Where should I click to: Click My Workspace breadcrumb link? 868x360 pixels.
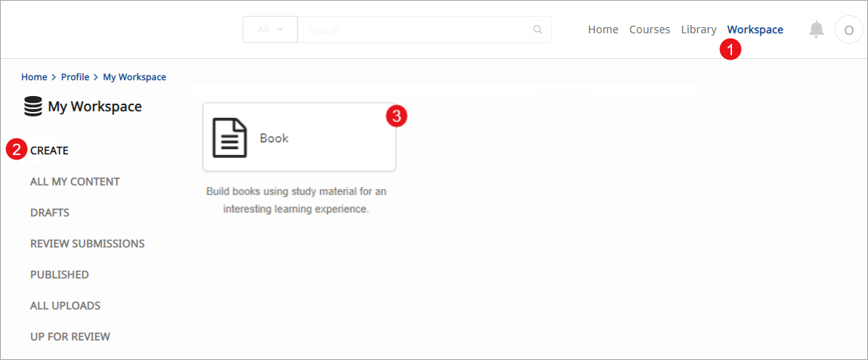(134, 77)
